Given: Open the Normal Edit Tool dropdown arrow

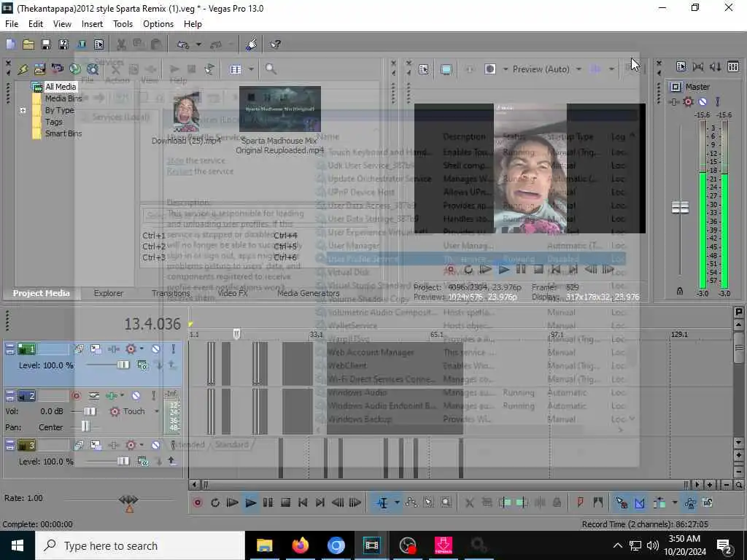Looking at the screenshot, I should click(396, 503).
